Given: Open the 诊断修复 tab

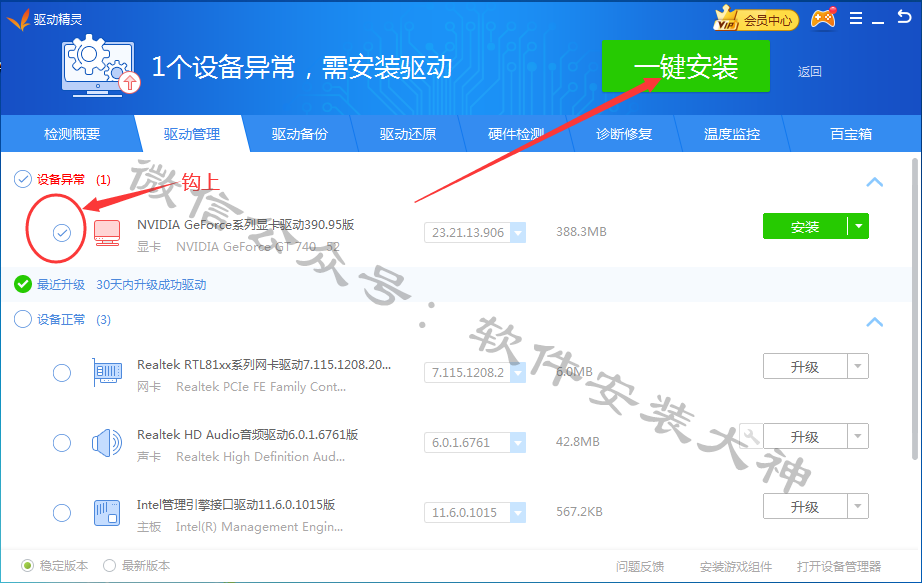Looking at the screenshot, I should [x=624, y=134].
